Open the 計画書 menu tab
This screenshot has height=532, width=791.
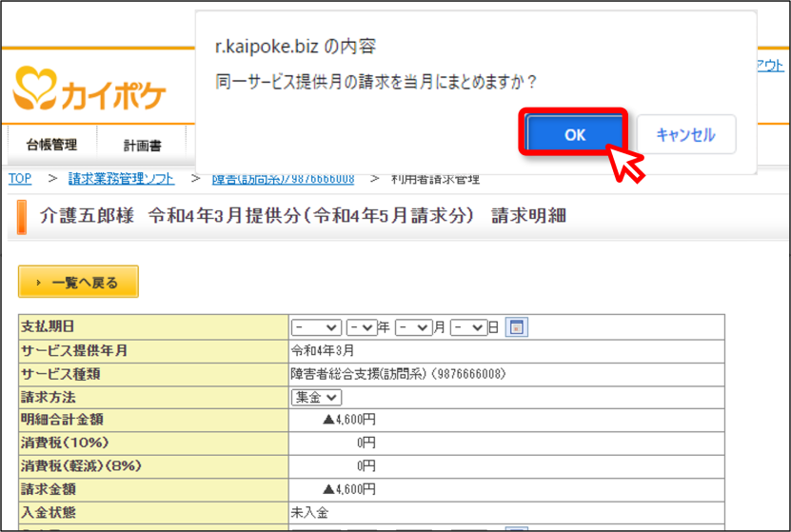(142, 146)
